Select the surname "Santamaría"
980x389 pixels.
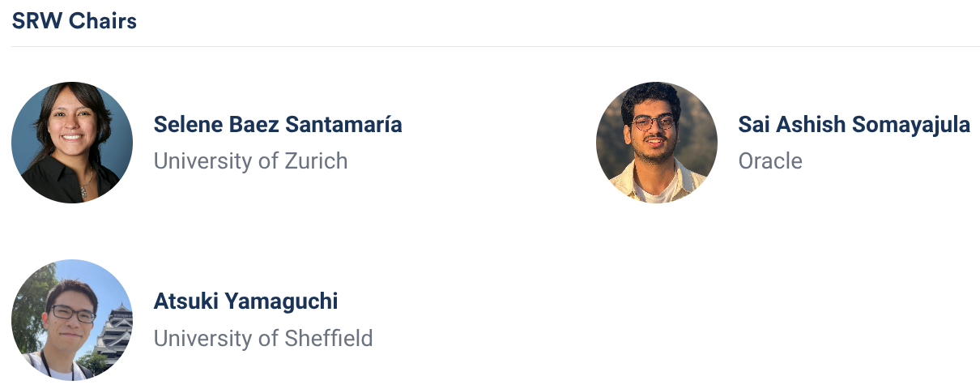pyautogui.click(x=347, y=125)
